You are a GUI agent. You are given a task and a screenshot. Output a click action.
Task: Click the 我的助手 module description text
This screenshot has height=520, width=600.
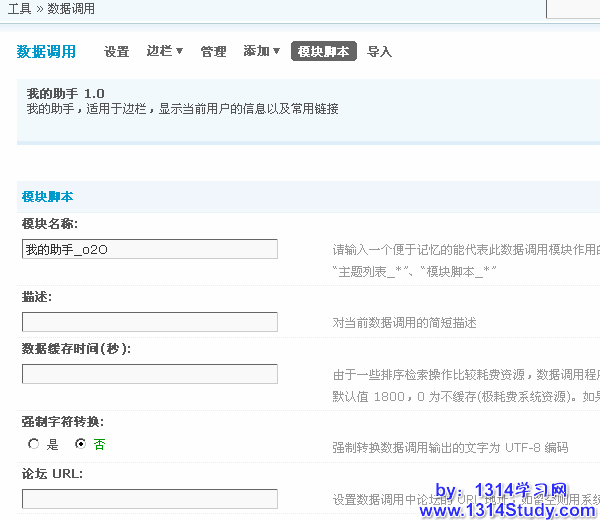pyautogui.click(x=182, y=109)
